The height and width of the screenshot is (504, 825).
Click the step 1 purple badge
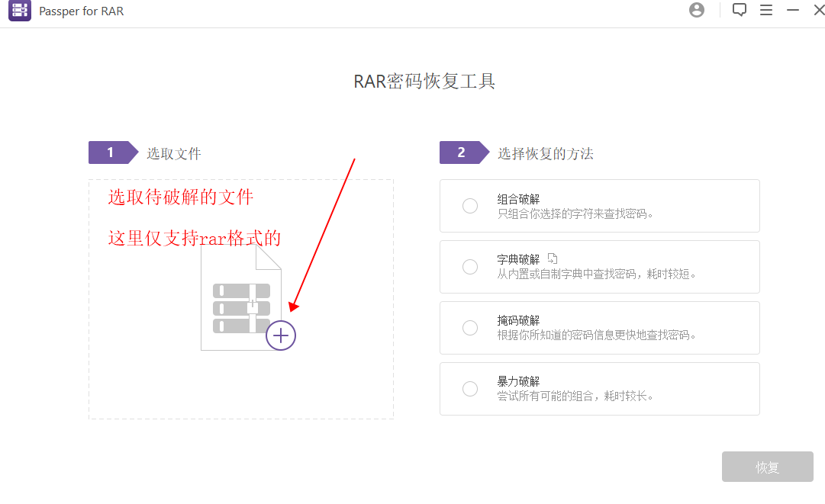[111, 152]
